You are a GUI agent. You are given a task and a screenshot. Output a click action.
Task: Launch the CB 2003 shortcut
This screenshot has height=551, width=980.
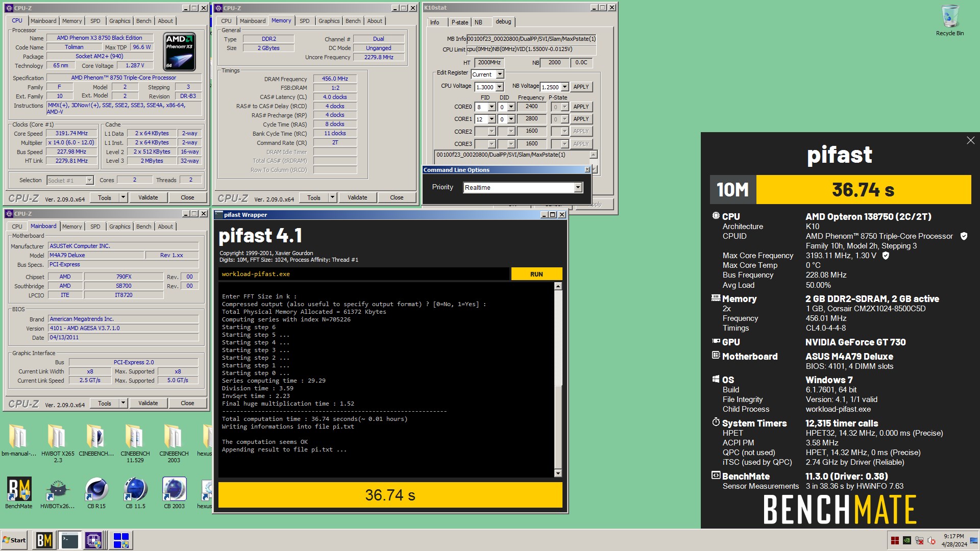click(x=174, y=493)
